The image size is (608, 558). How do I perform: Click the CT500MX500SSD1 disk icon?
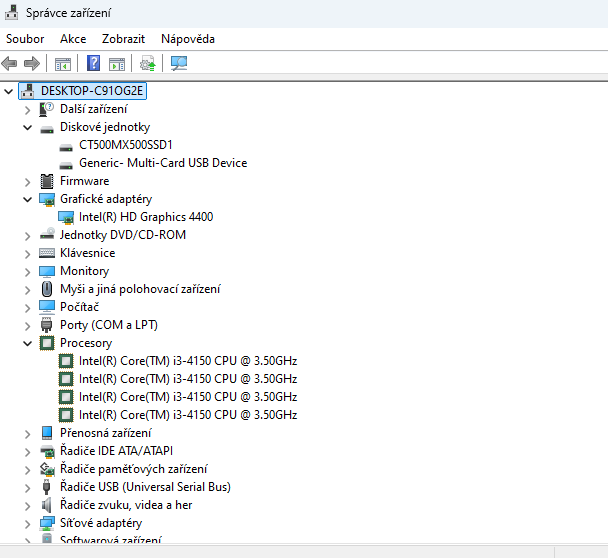pos(66,147)
